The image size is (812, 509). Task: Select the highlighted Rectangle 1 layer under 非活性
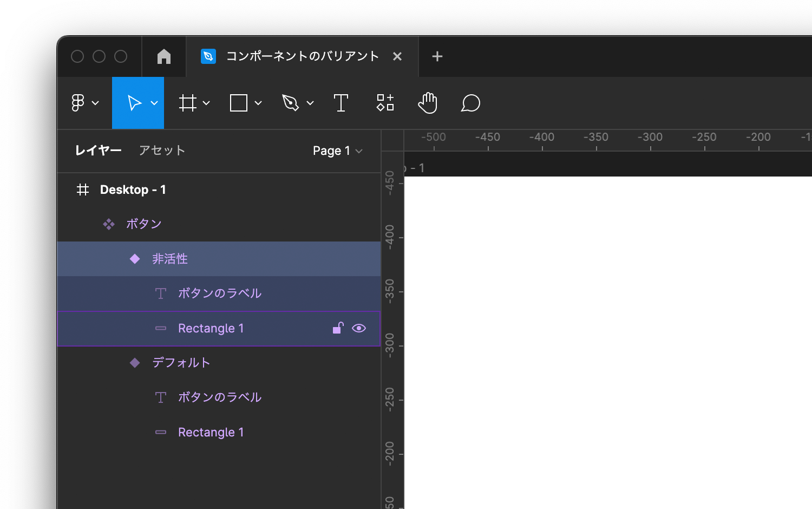point(219,328)
